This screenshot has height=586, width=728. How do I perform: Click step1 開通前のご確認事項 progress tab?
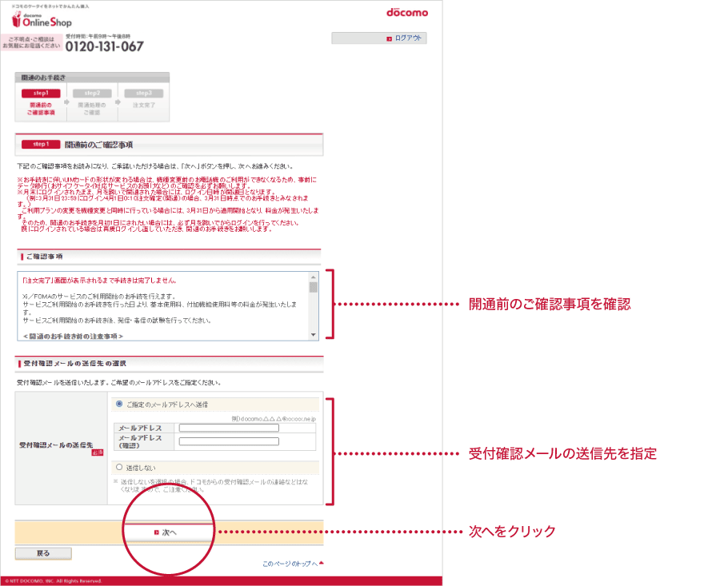(41, 102)
